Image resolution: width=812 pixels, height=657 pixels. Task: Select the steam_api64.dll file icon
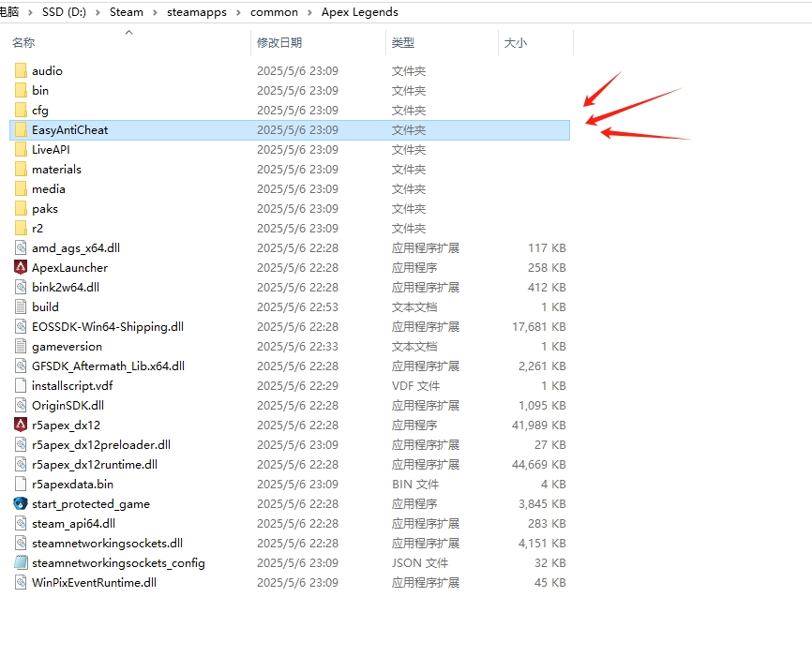[x=21, y=523]
